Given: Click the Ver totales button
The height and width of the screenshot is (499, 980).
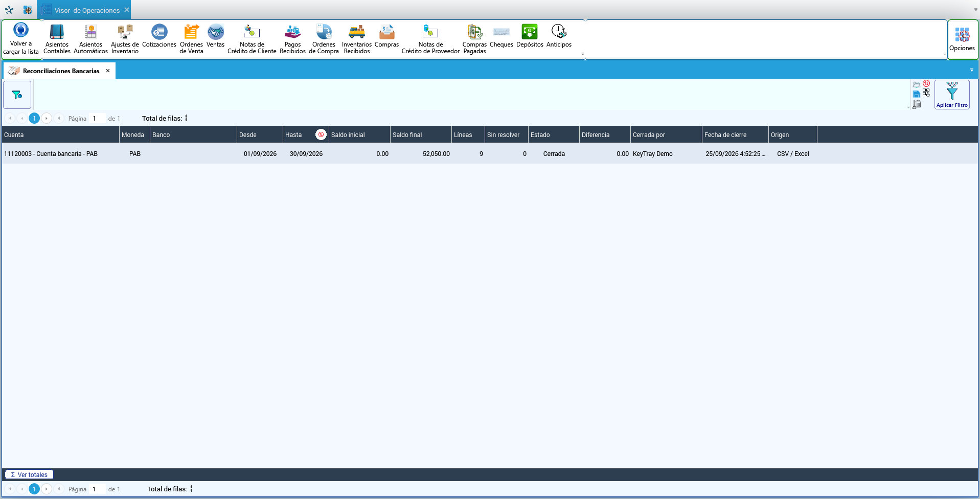Looking at the screenshot, I should [x=29, y=474].
